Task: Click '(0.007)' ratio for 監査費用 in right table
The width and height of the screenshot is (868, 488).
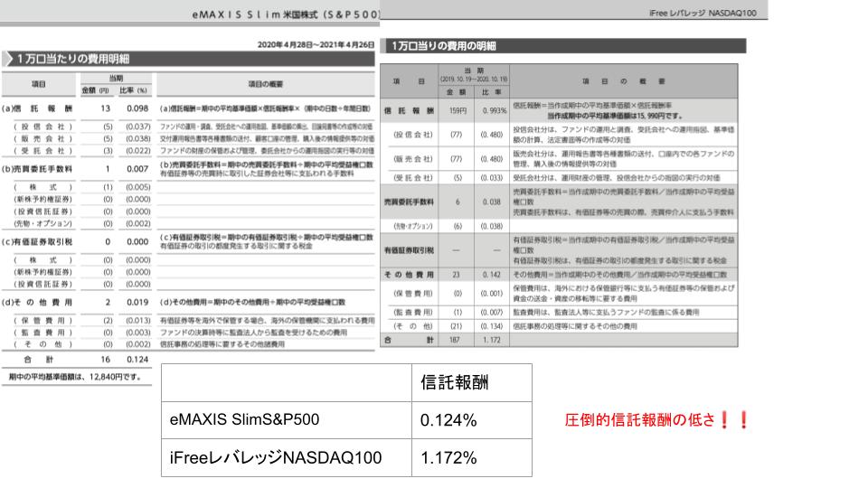Action: click(x=492, y=312)
